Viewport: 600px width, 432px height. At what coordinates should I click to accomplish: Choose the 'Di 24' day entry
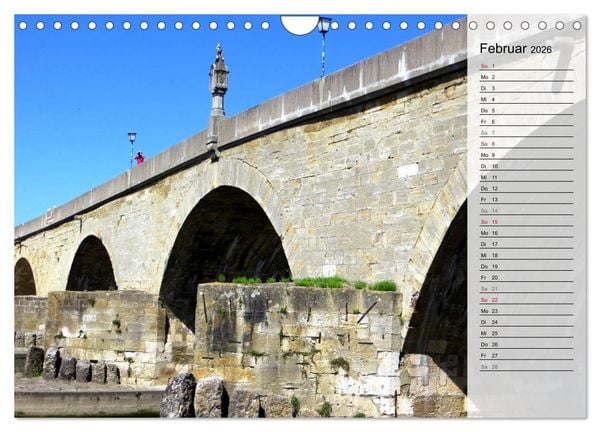pyautogui.click(x=527, y=322)
